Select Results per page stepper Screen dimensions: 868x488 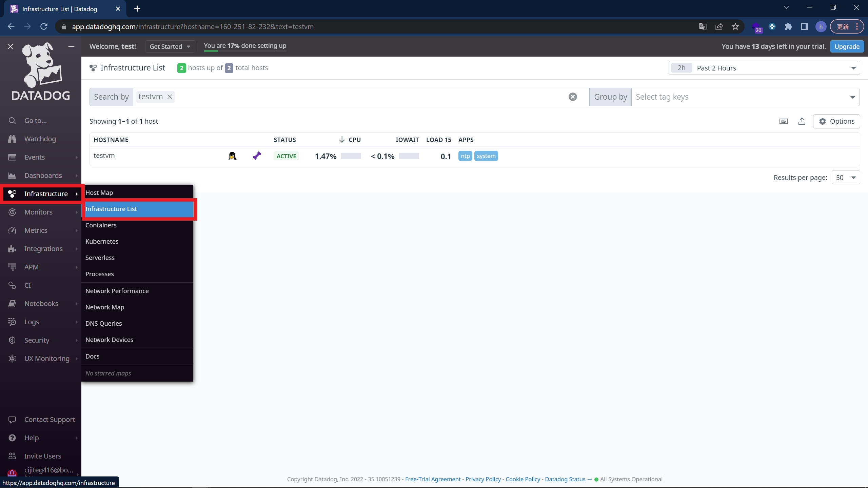(845, 178)
